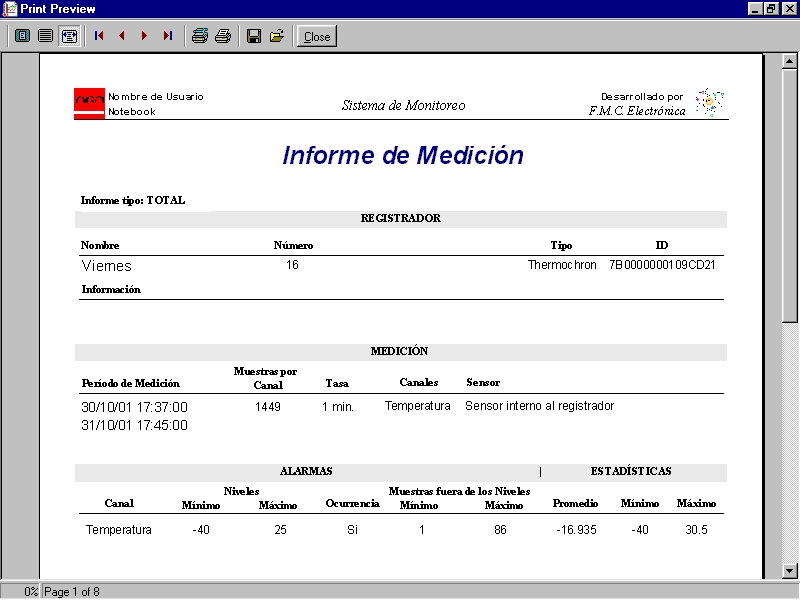Click the samples over maximum value '86'
800x600 pixels.
(x=500, y=530)
